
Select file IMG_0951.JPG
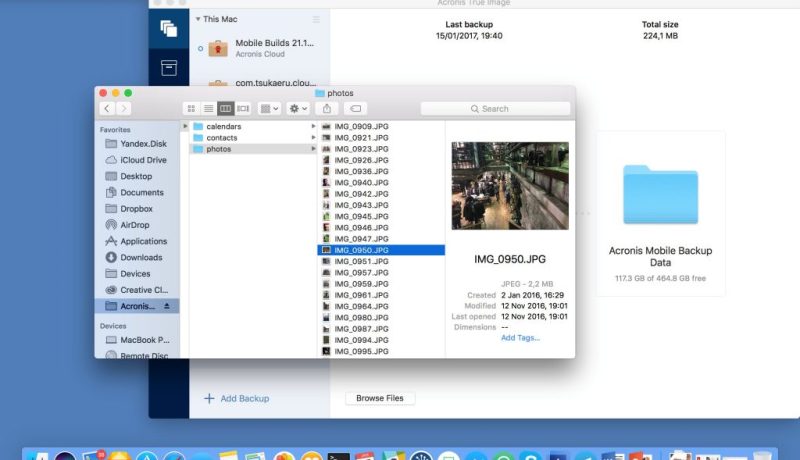click(381, 261)
